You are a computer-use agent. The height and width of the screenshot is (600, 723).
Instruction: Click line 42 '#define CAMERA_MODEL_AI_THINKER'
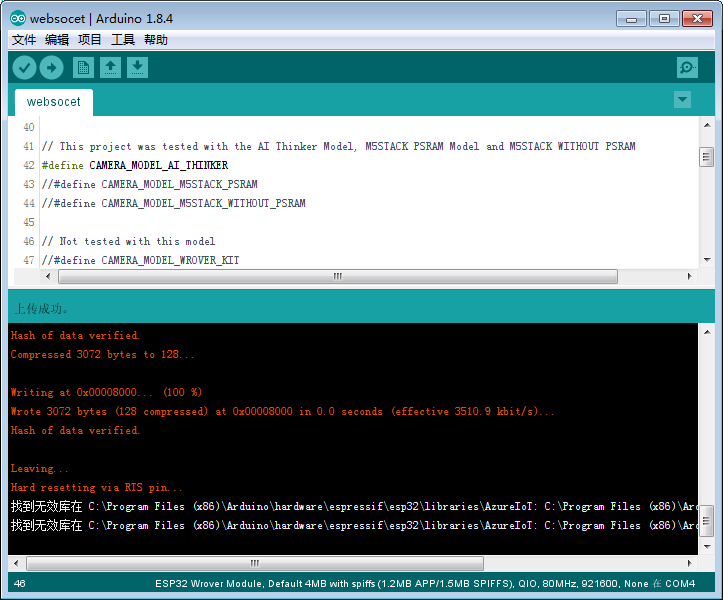pos(135,165)
